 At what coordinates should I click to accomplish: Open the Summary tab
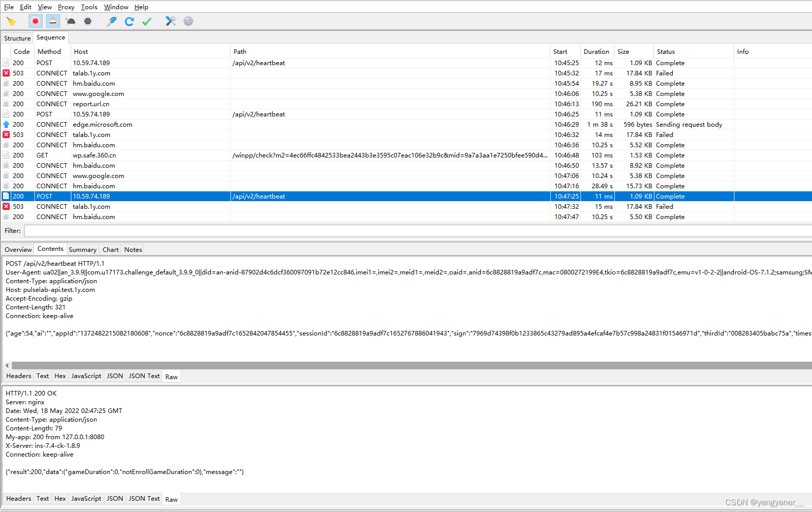(x=83, y=249)
